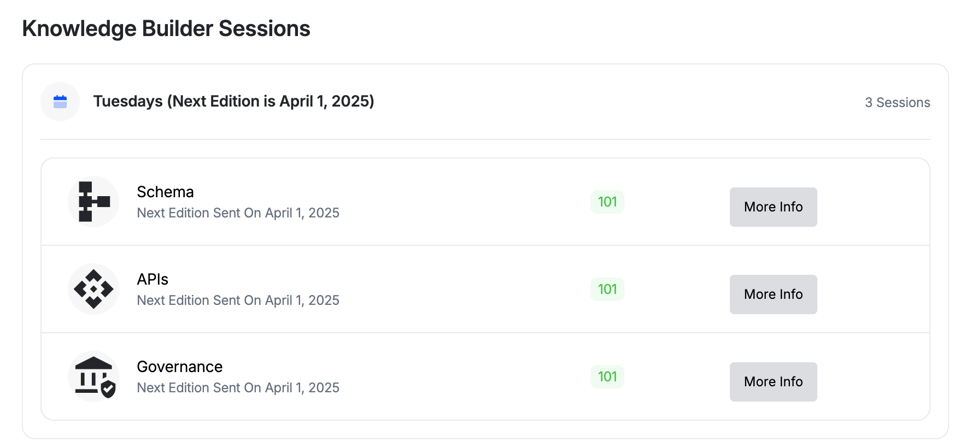Click the Governance building shield icon

coord(94,377)
